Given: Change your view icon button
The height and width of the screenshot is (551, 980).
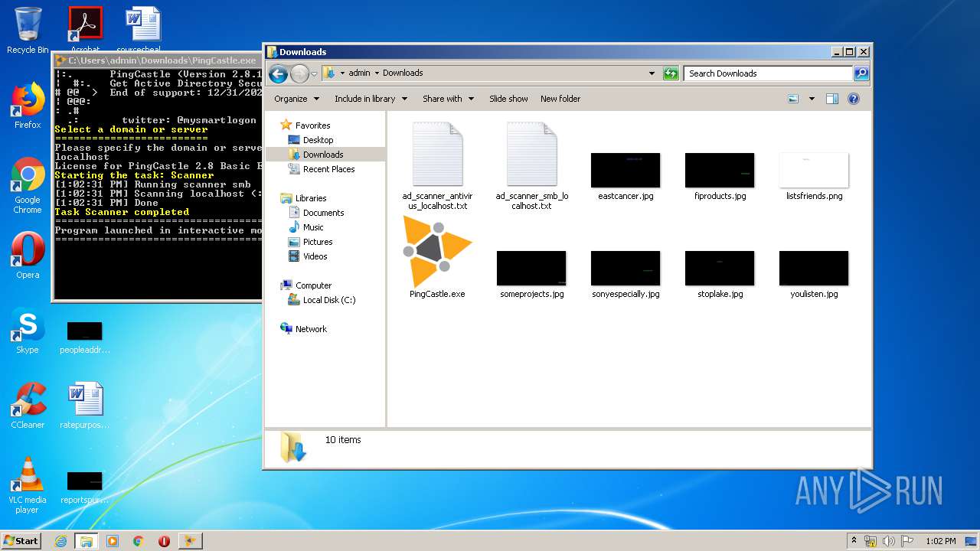Looking at the screenshot, I should [x=793, y=99].
